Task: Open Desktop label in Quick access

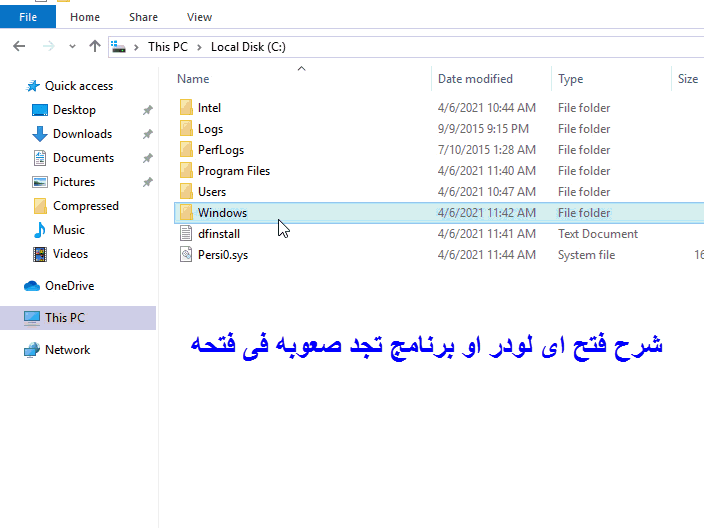Action: (74, 110)
